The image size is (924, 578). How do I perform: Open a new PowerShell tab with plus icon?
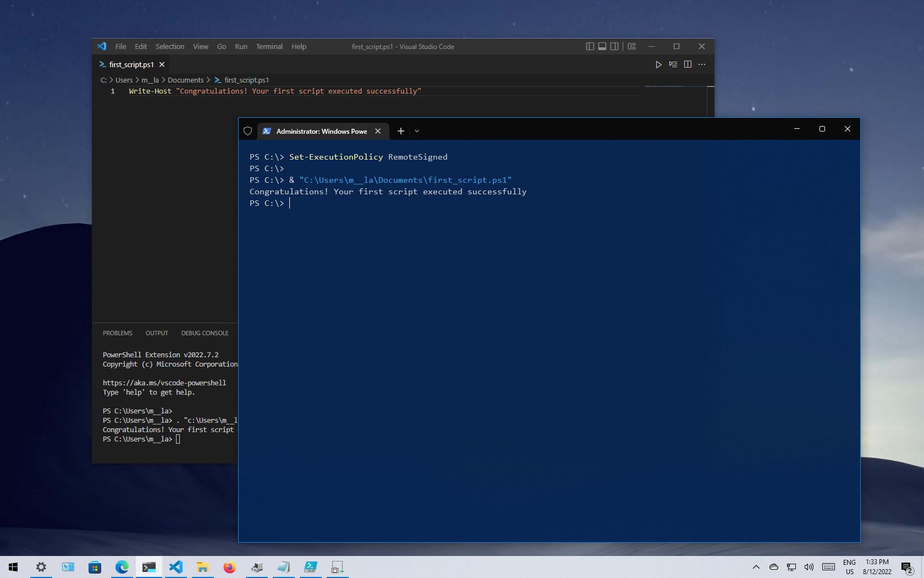(400, 131)
